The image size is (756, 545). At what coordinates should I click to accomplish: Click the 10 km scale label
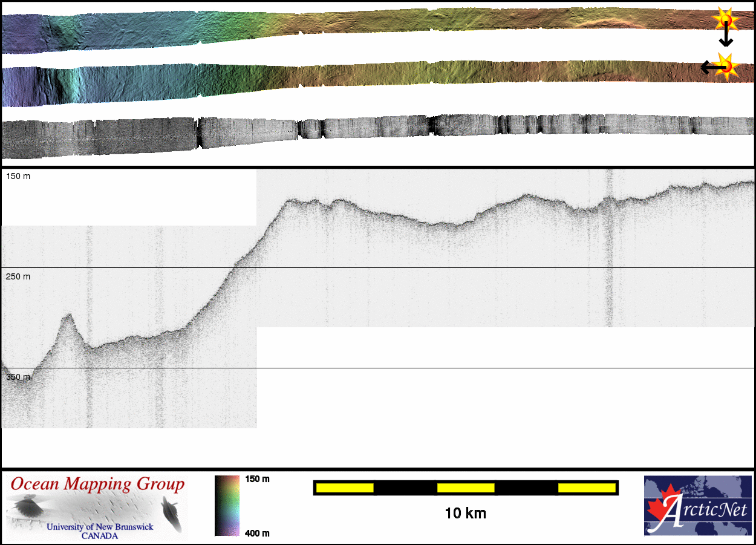[x=465, y=514]
